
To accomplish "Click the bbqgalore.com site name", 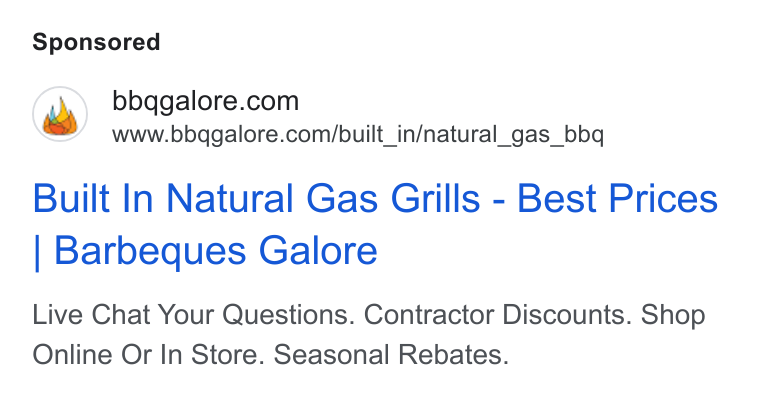I will point(206,101).
